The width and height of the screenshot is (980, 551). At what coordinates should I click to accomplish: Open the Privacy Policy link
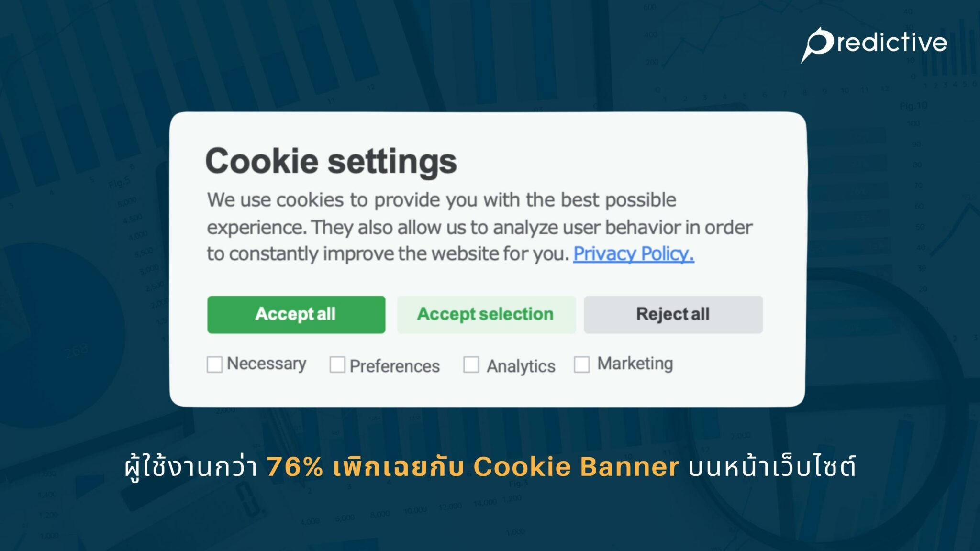coord(633,254)
